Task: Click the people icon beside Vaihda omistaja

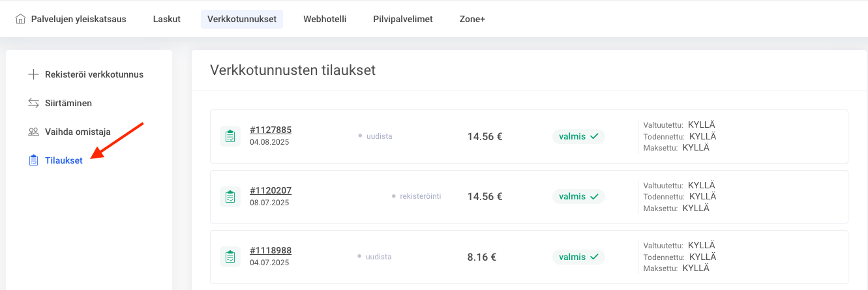Action: click(33, 132)
